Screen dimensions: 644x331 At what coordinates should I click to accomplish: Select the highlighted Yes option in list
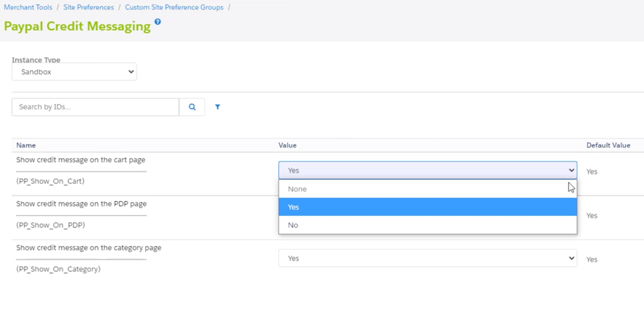point(294,207)
